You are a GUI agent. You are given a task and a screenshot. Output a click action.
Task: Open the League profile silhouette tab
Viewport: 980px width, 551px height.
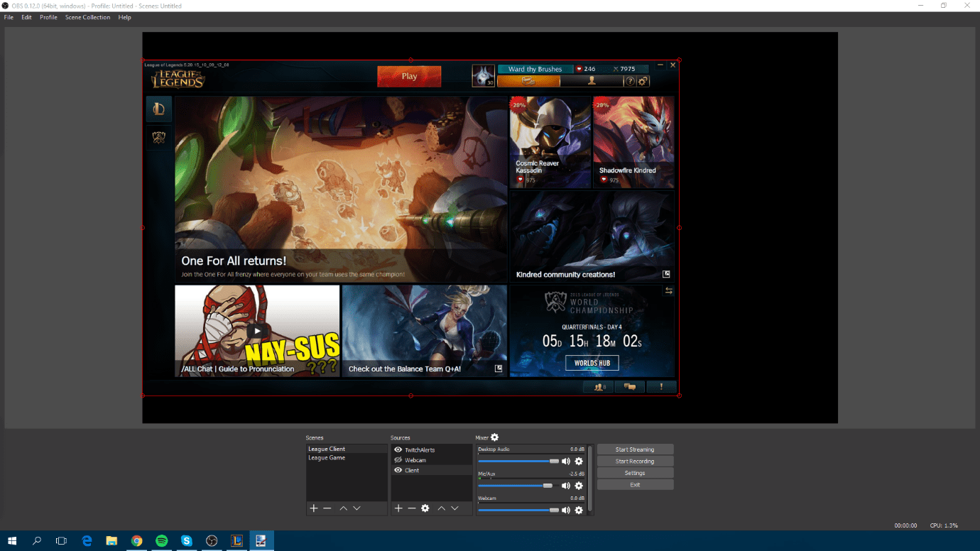(x=592, y=81)
